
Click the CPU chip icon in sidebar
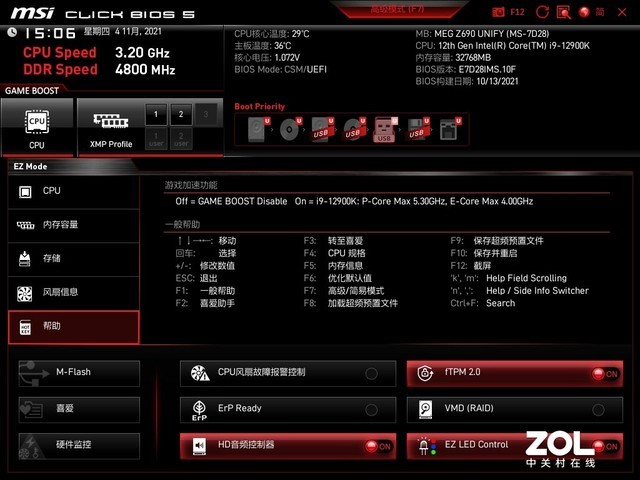coord(25,191)
